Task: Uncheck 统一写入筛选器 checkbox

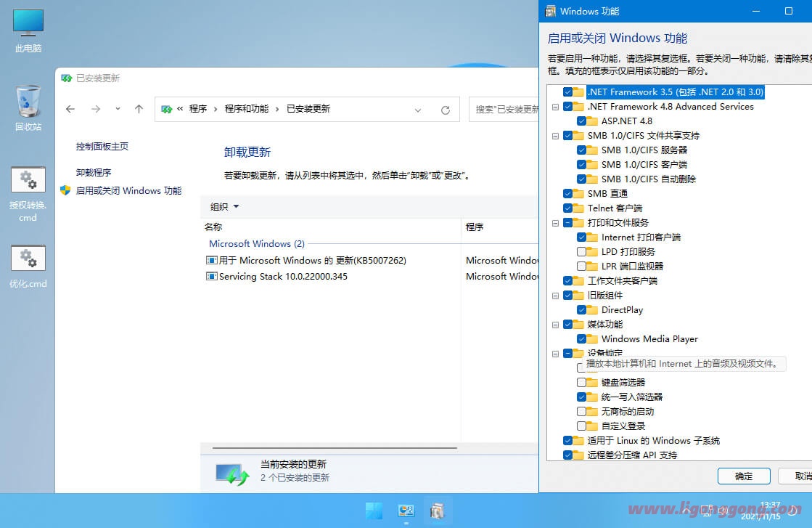Action: (x=581, y=397)
